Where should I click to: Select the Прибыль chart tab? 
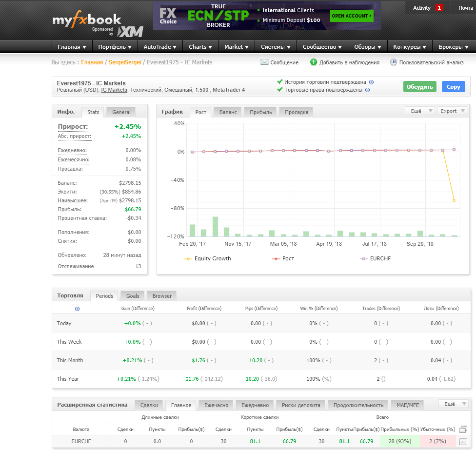click(261, 112)
